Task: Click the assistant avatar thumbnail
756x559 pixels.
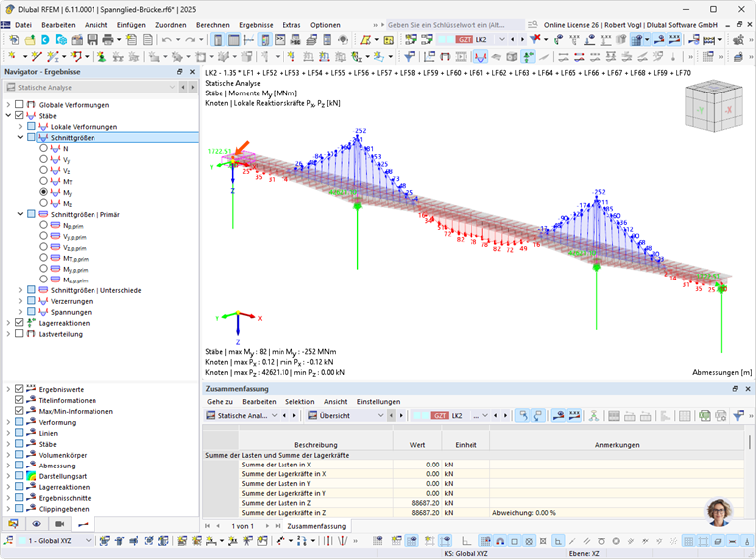Action: [719, 513]
